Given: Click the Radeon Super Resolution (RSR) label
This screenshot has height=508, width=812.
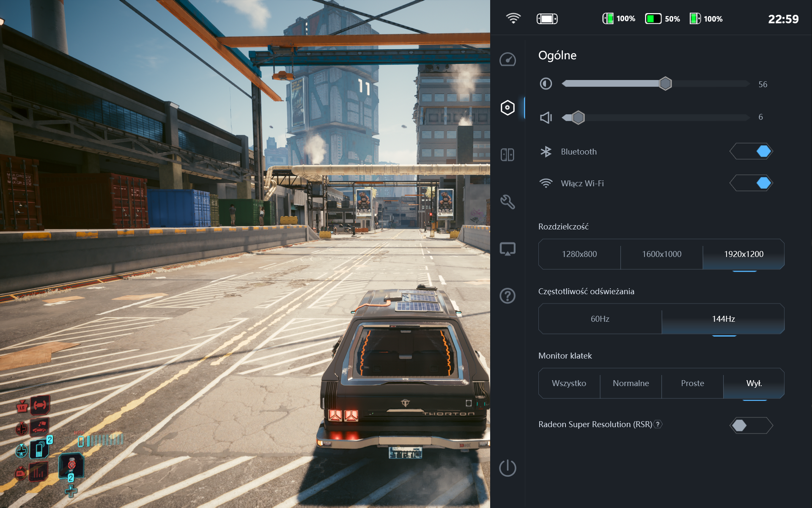Looking at the screenshot, I should coord(595,424).
